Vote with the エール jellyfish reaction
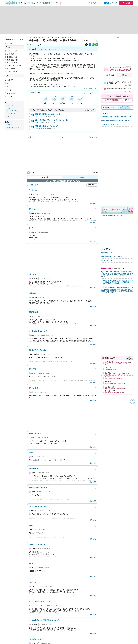 71,99
